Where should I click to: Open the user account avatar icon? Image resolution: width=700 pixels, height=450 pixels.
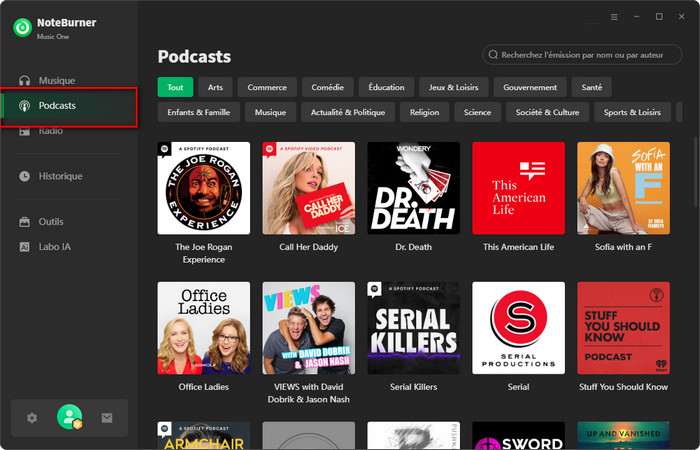[x=70, y=417]
